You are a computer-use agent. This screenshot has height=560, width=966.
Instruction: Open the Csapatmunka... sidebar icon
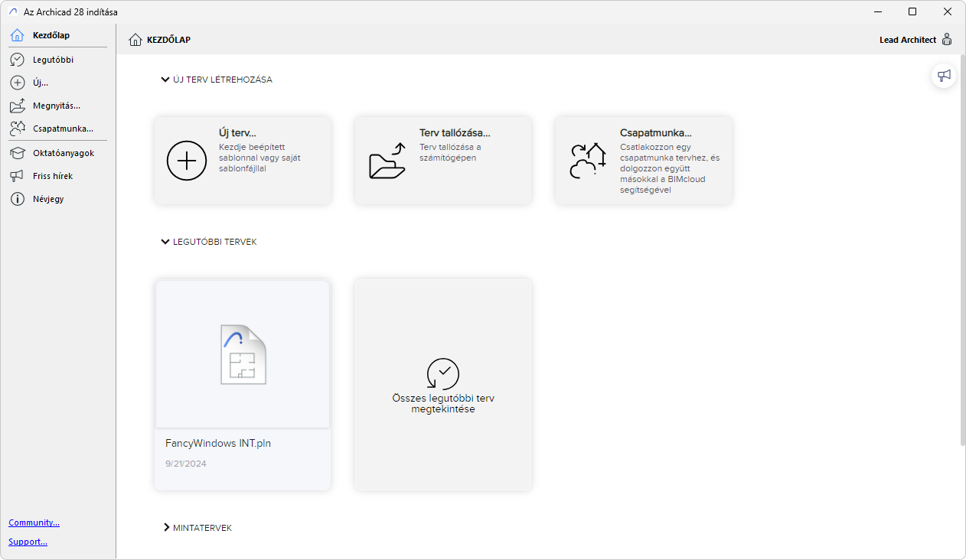[x=18, y=129]
